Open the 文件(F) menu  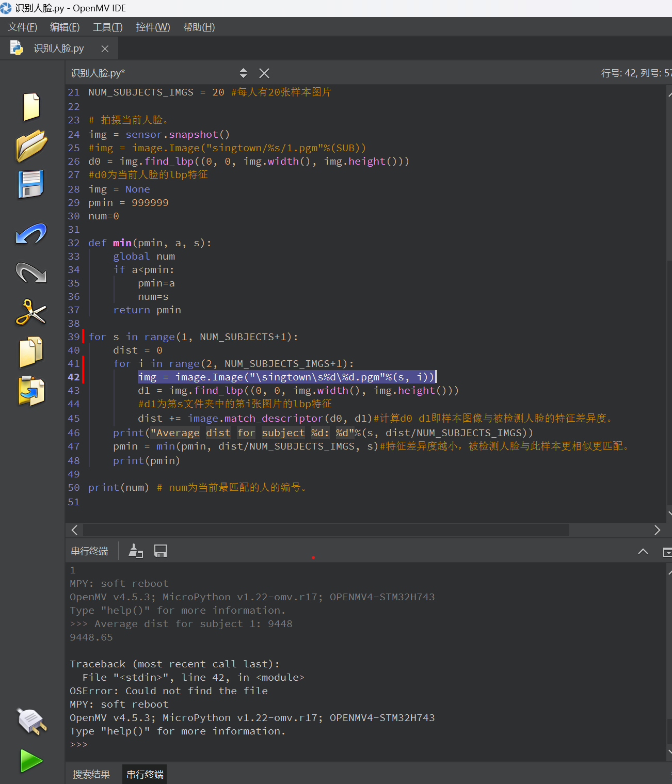22,27
